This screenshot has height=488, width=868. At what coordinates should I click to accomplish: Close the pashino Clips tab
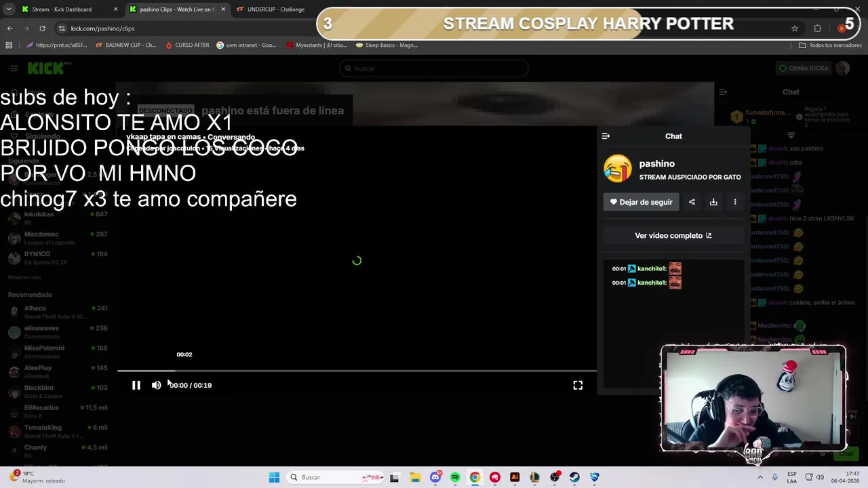(223, 9)
